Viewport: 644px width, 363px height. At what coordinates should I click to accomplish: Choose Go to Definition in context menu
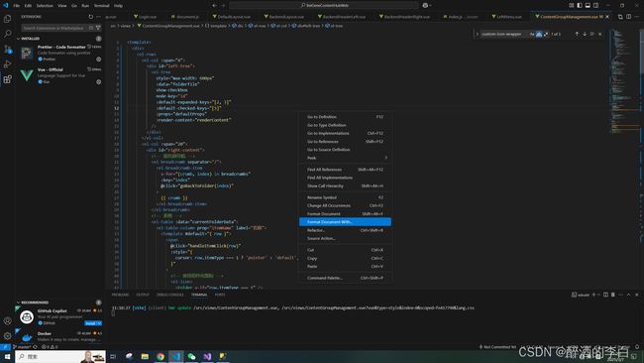(x=345, y=117)
